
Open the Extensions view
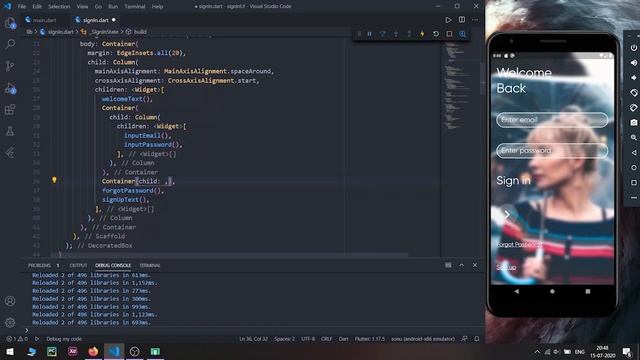tap(10, 109)
